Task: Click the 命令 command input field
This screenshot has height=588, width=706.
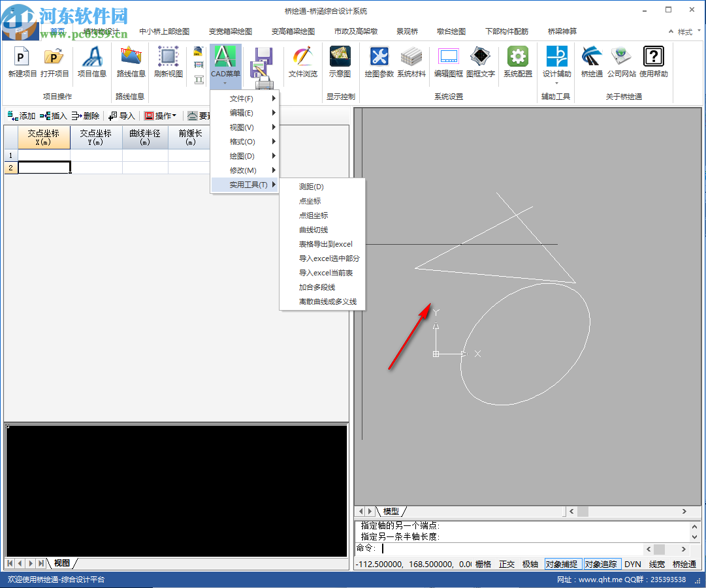Action: (511, 548)
